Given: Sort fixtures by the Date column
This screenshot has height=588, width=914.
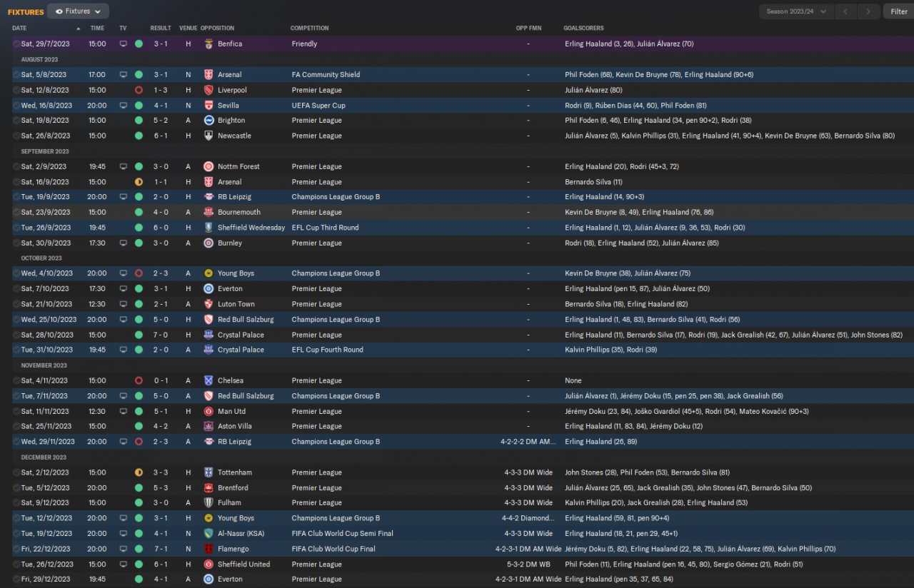Looking at the screenshot, I should pos(19,28).
